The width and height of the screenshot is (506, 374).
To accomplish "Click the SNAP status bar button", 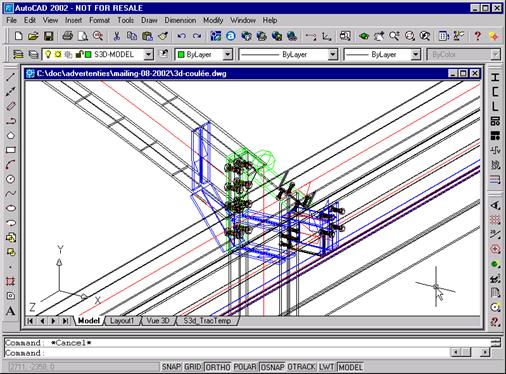I will [171, 367].
